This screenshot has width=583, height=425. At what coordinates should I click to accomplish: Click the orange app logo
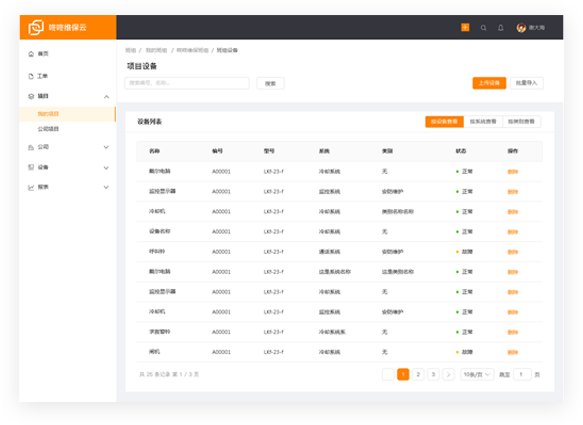(36, 27)
